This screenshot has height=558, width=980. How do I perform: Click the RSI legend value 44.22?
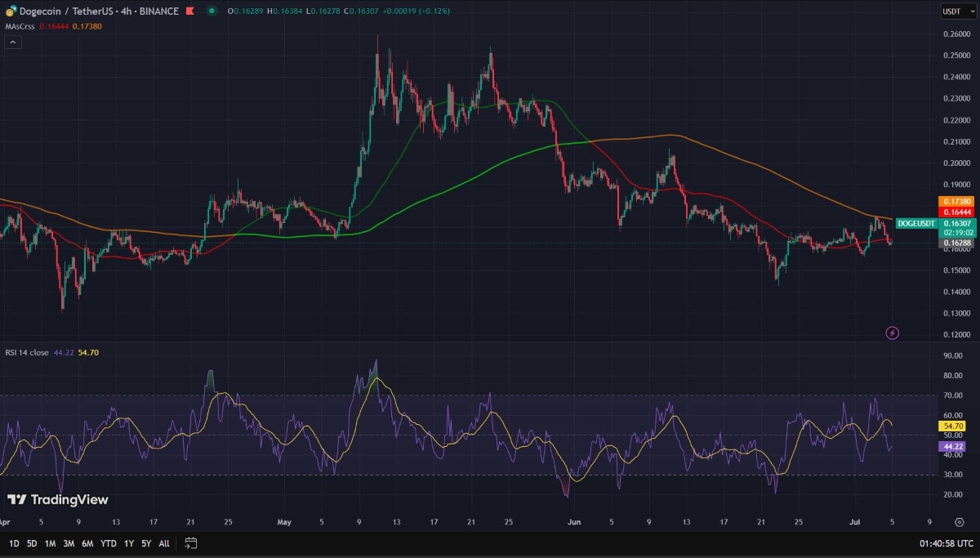(63, 352)
